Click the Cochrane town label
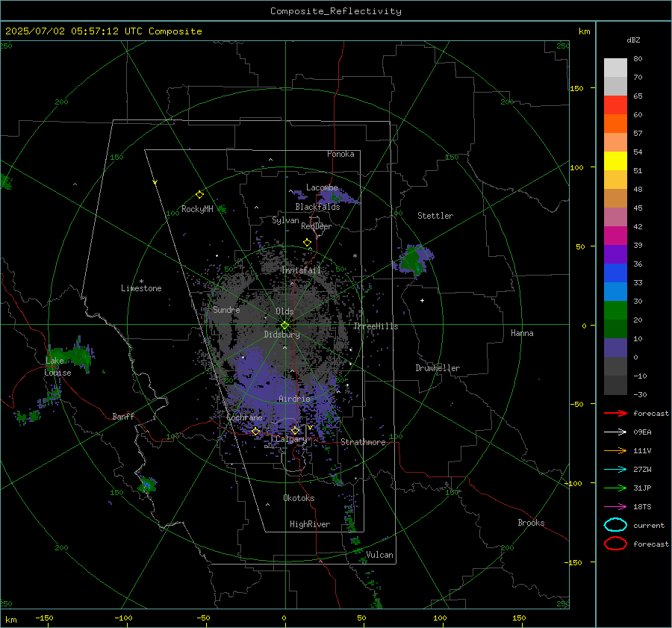Screen dimensions: 672x628 click(244, 417)
